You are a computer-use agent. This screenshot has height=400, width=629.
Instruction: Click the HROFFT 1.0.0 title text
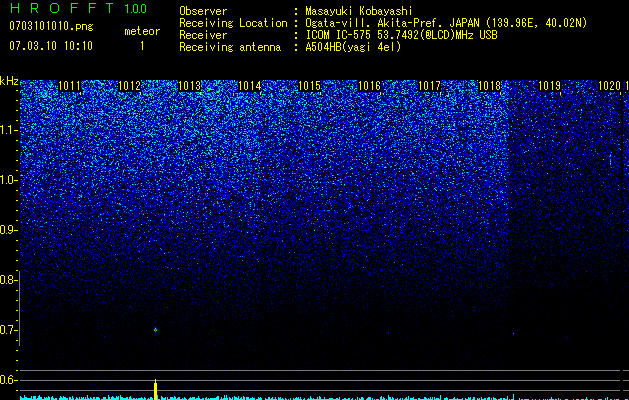tap(78, 8)
